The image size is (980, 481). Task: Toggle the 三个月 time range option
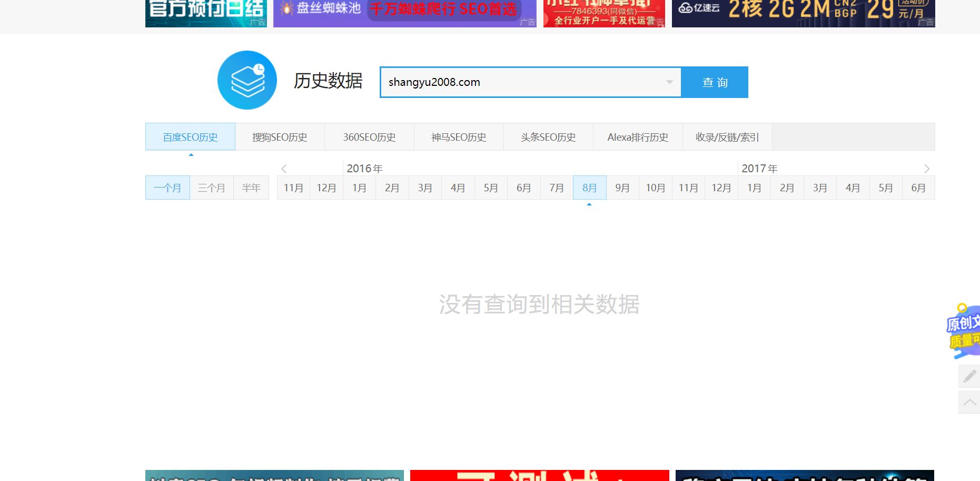point(211,187)
